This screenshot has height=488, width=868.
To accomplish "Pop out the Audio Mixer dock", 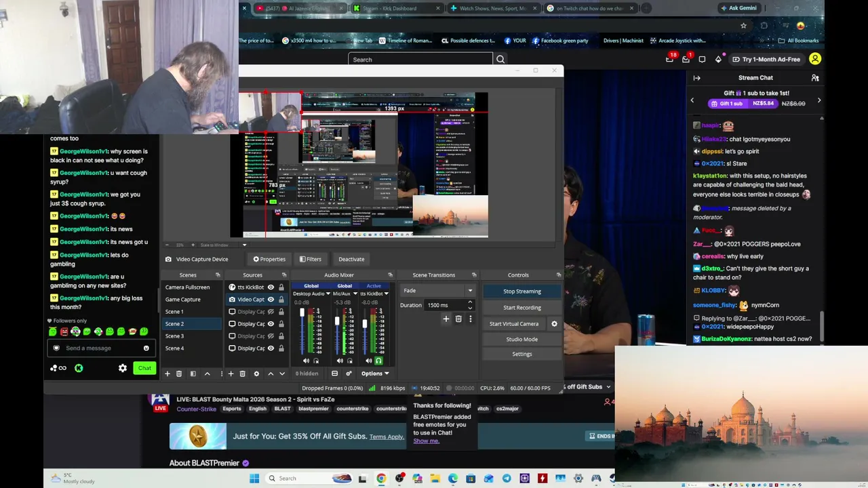I will pos(390,275).
